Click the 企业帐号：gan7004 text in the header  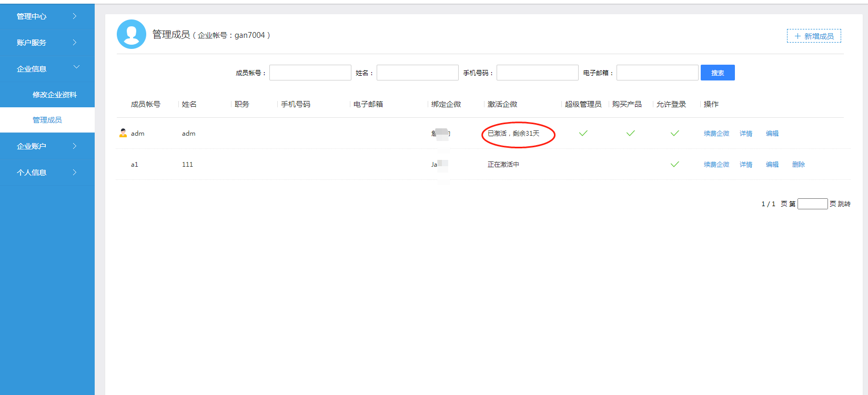[x=231, y=35]
